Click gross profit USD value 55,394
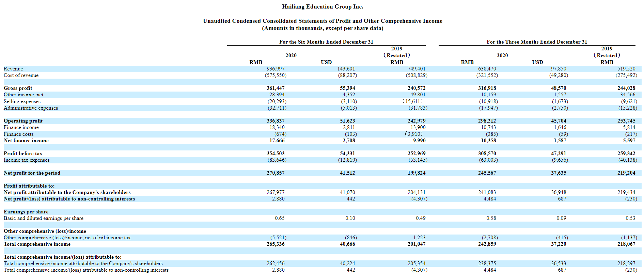Screen dimensions: 644x274 tap(347, 88)
